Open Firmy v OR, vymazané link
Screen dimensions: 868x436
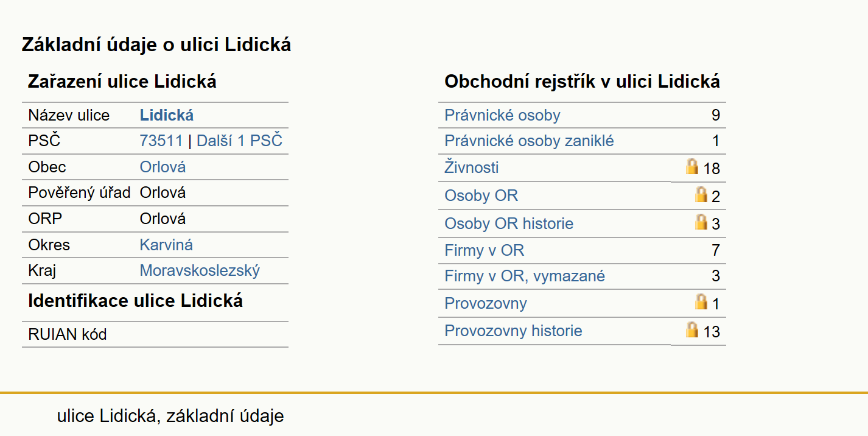pyautogui.click(x=525, y=276)
